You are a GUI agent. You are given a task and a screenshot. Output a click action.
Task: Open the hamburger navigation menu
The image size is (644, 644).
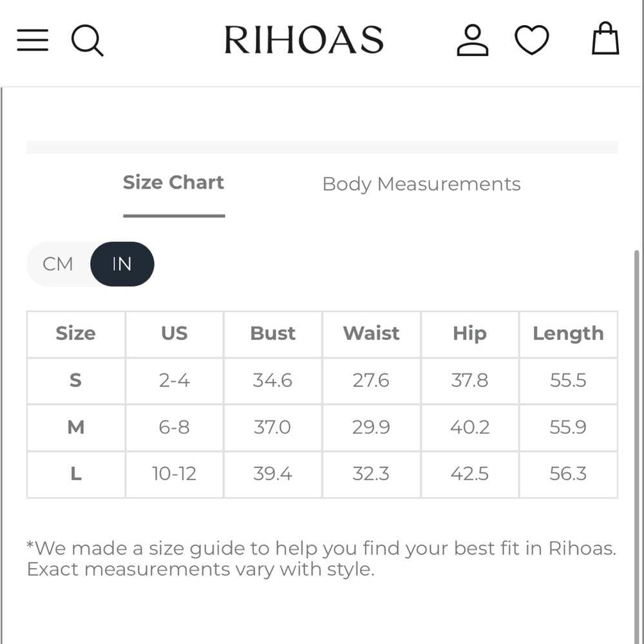click(32, 40)
